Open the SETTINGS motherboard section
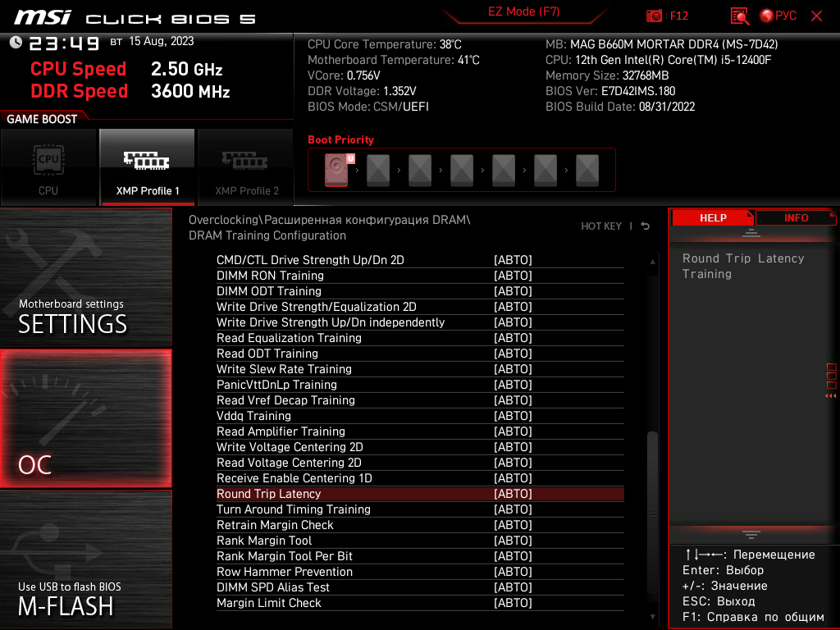This screenshot has width=840, height=630. coord(85,277)
